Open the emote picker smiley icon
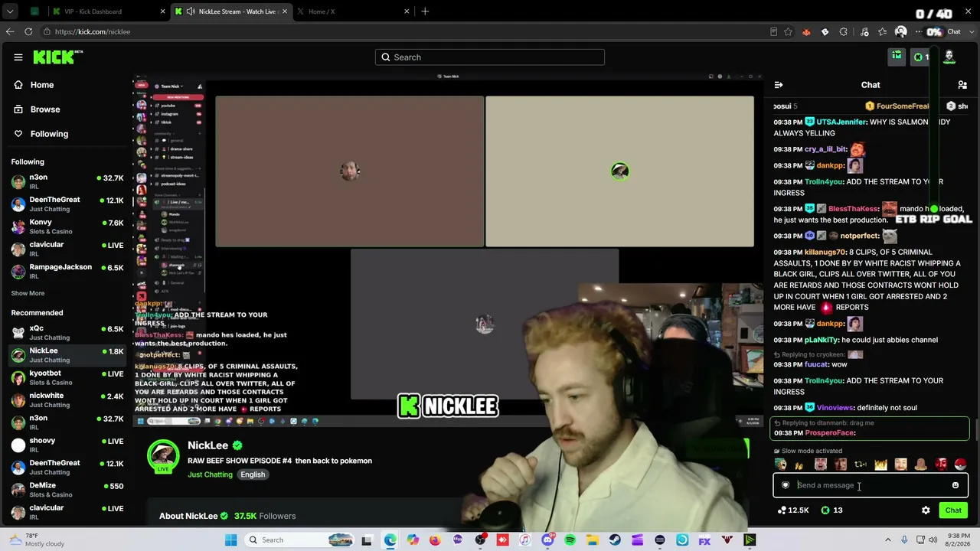 pos(955,485)
